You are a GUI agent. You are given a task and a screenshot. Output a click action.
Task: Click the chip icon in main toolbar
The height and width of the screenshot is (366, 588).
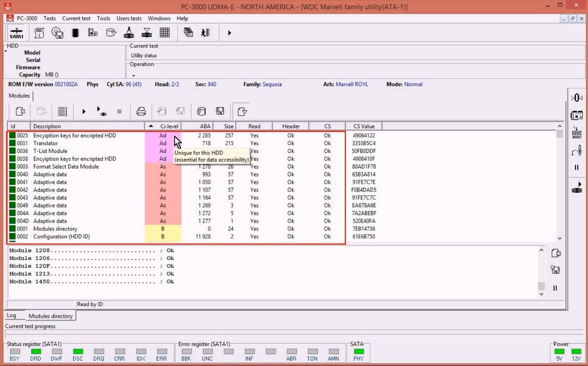point(75,33)
